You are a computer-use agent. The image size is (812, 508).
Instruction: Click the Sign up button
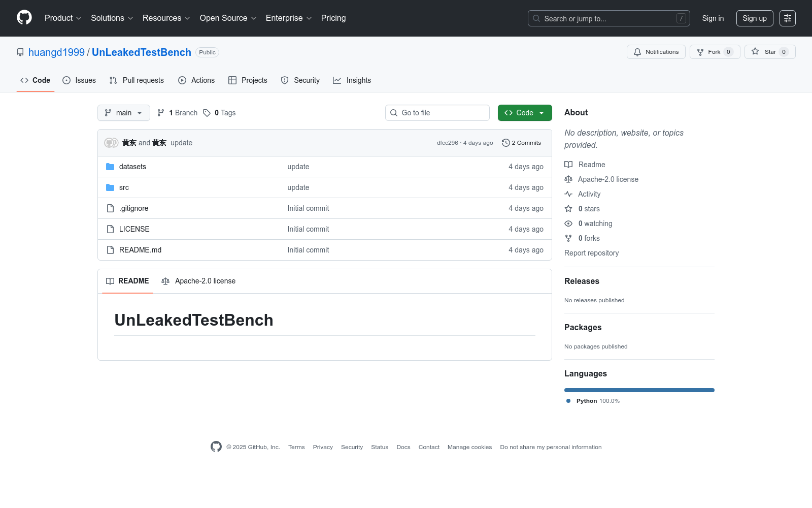[x=755, y=18]
